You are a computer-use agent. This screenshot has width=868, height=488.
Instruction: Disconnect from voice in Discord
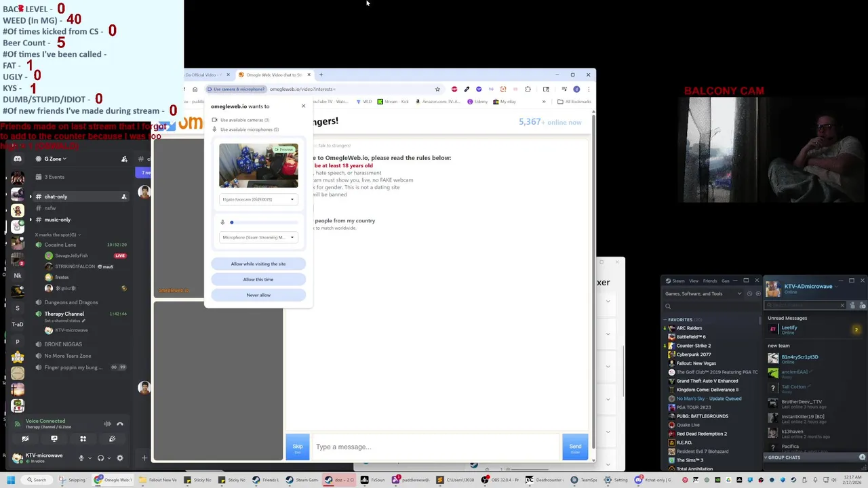120,424
